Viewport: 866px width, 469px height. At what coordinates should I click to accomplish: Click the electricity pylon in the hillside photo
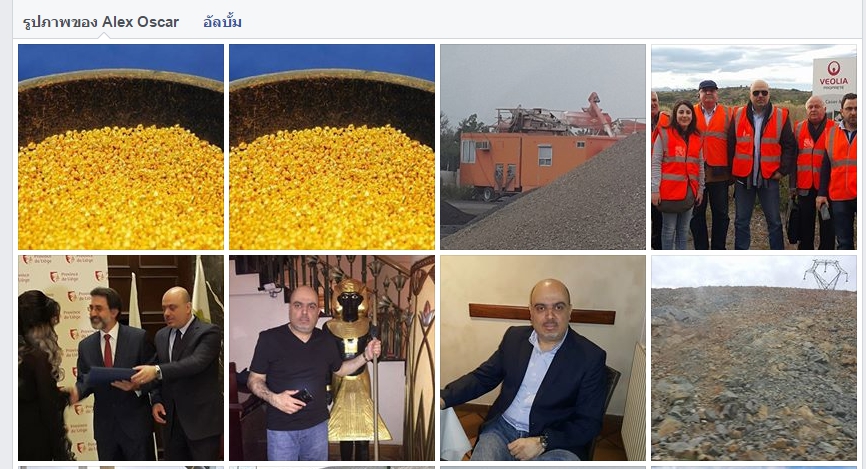826,274
